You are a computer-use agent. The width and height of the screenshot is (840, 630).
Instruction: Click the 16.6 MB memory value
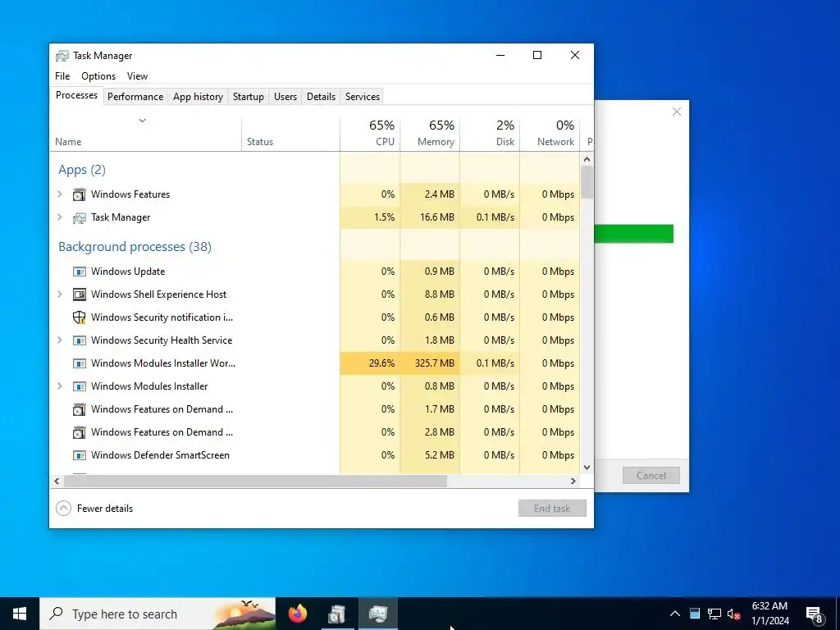point(437,217)
